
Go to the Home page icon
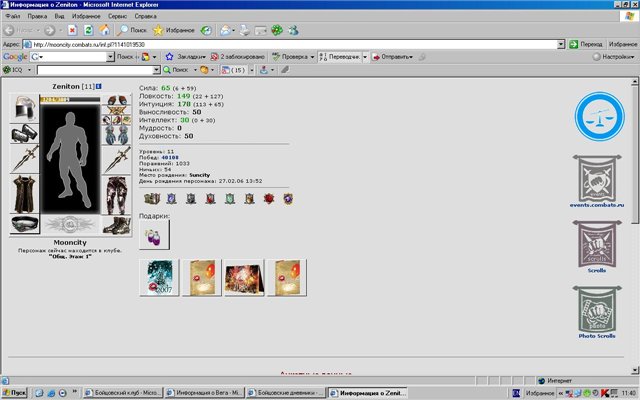[104, 30]
